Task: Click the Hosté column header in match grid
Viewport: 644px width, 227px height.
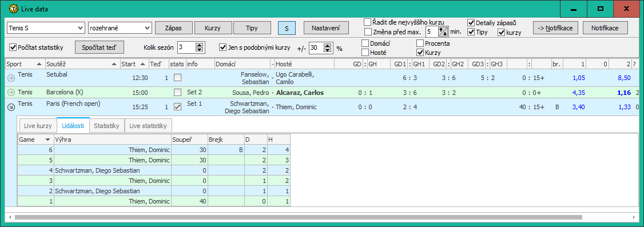Action: tap(304, 64)
